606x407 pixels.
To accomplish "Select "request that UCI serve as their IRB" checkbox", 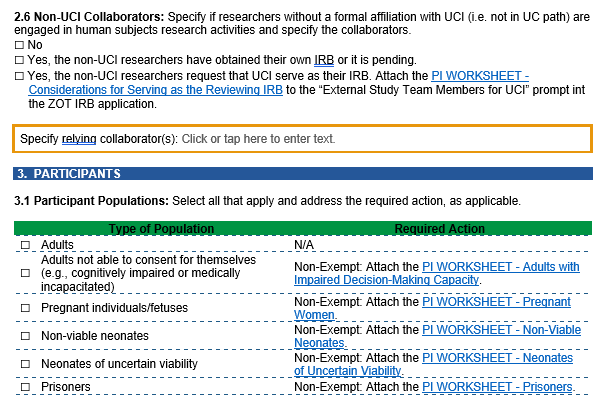I will pyautogui.click(x=19, y=76).
